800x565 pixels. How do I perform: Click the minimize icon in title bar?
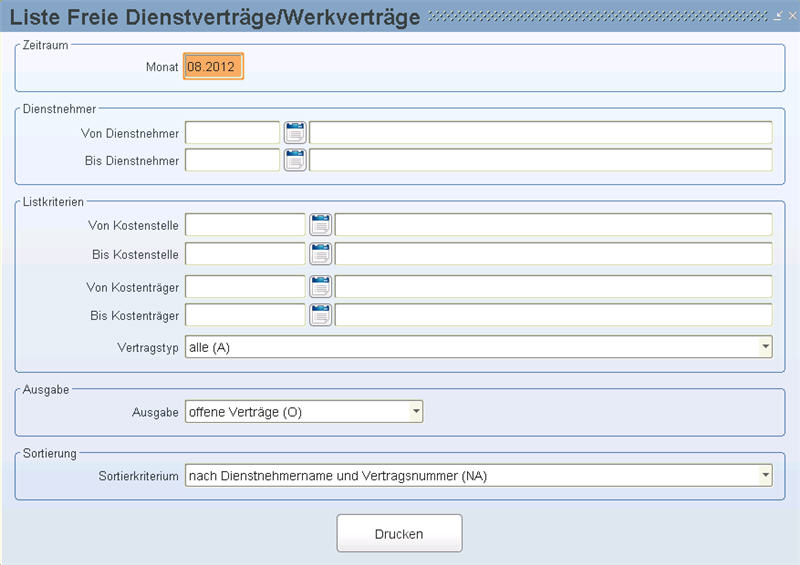(x=778, y=16)
